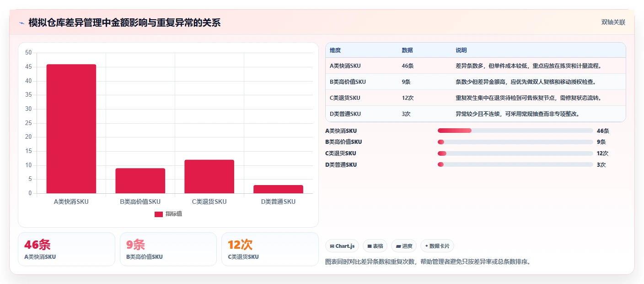Screen dimensions: 644x284
Task: Click the description starting 条数少但差异金额高
Action: [x=526, y=82]
